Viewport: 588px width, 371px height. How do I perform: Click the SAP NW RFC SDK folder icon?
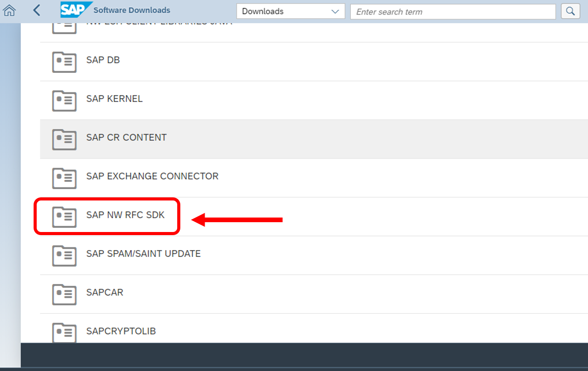point(64,217)
